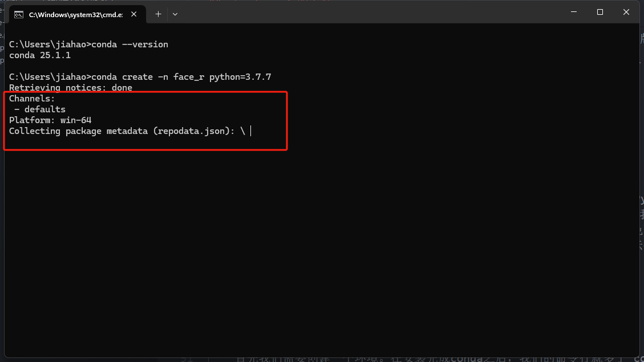Image resolution: width=644 pixels, height=362 pixels.
Task: Click the "python=3.7.7" argument text
Action: pos(240,77)
